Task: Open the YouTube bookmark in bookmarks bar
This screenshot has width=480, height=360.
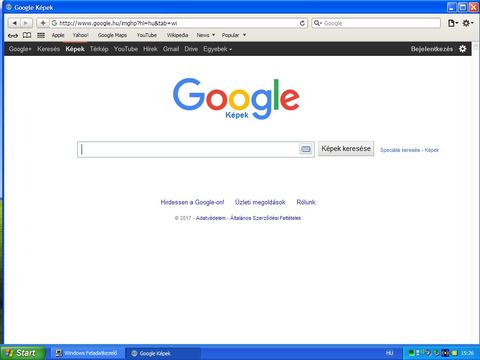Action: coord(147,35)
